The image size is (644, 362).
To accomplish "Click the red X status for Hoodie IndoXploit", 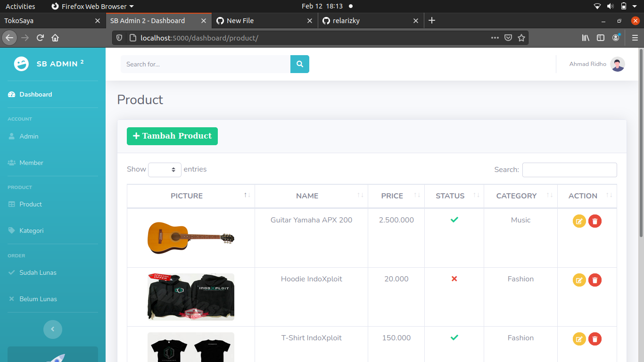I will click(454, 279).
